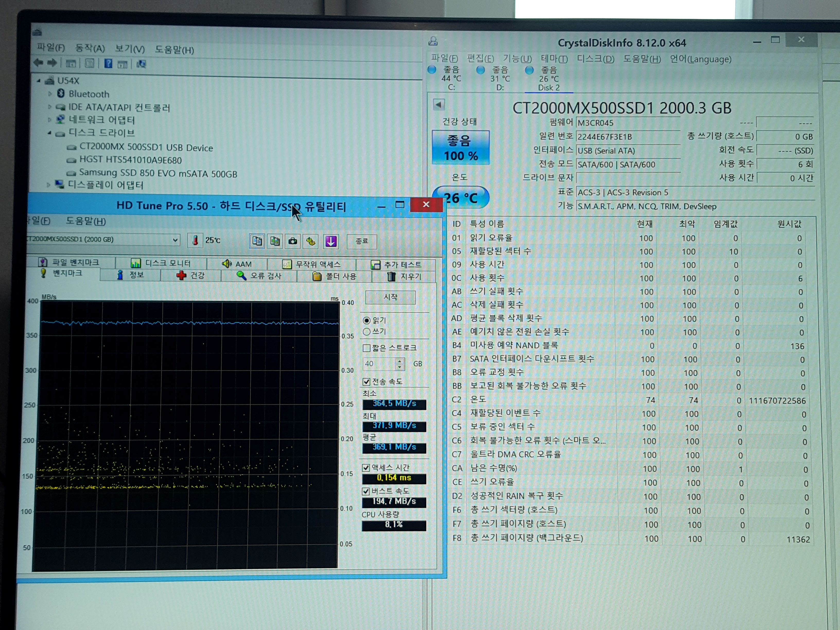840x630 pixels.
Task: Toggle the 액세스 시간 checkbox
Action: tap(366, 467)
